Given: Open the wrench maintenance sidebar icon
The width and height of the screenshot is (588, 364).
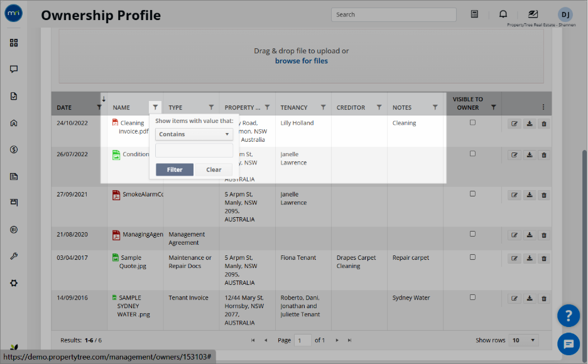Looking at the screenshot, I should [14, 256].
